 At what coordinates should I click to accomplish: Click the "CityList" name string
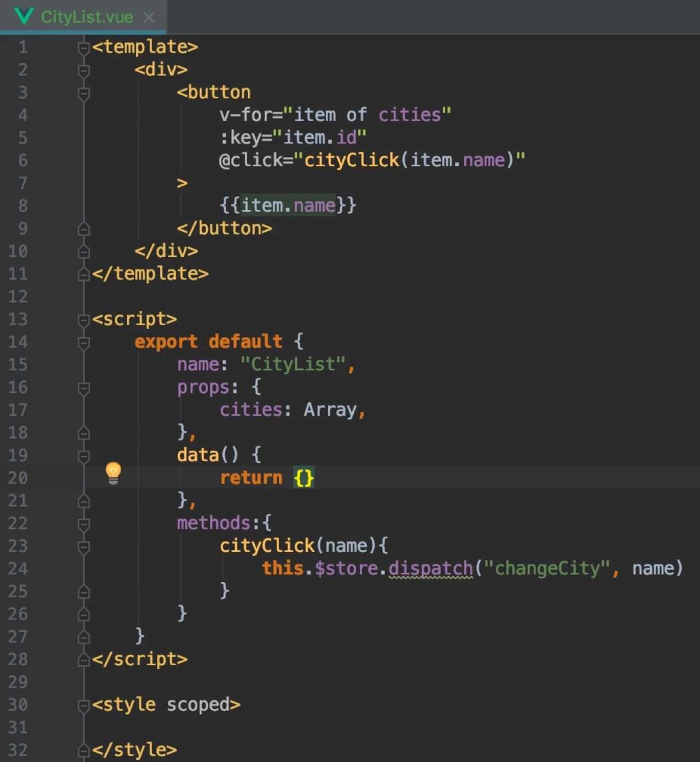click(x=293, y=364)
